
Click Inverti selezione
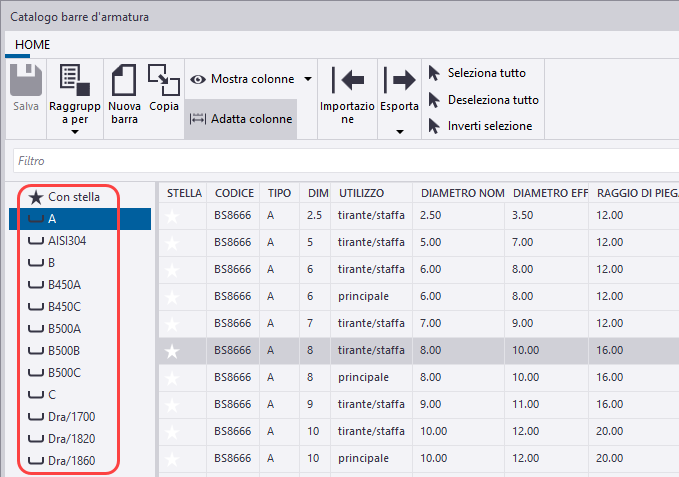489,126
